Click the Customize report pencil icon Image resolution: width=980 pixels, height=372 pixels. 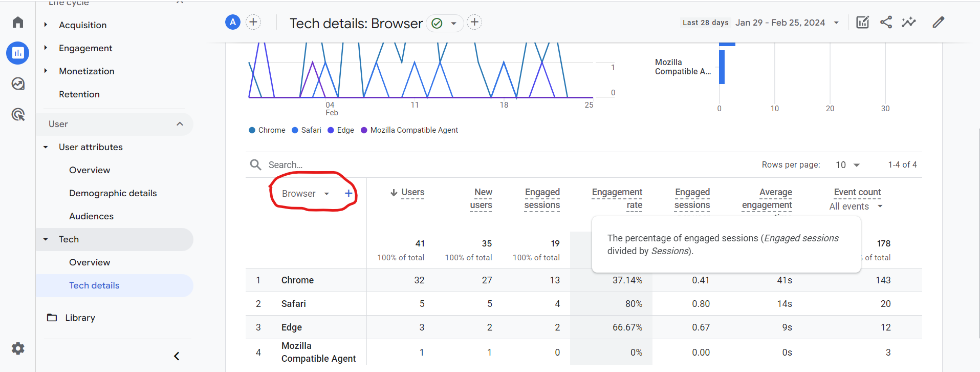tap(938, 22)
